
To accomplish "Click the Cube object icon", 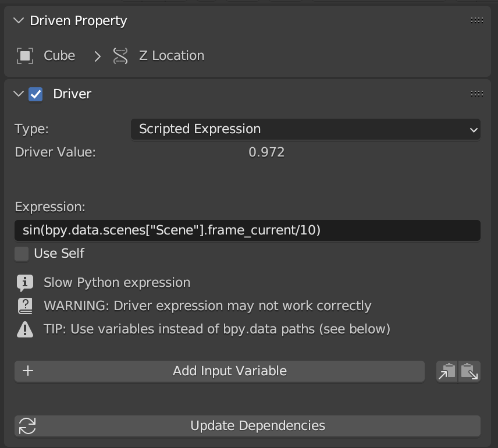I will tap(25, 56).
